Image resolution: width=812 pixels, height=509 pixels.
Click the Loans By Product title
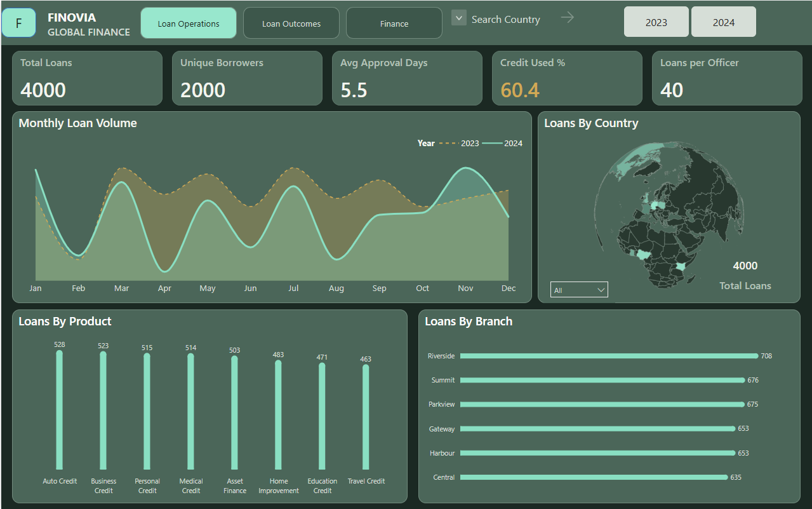tap(65, 322)
